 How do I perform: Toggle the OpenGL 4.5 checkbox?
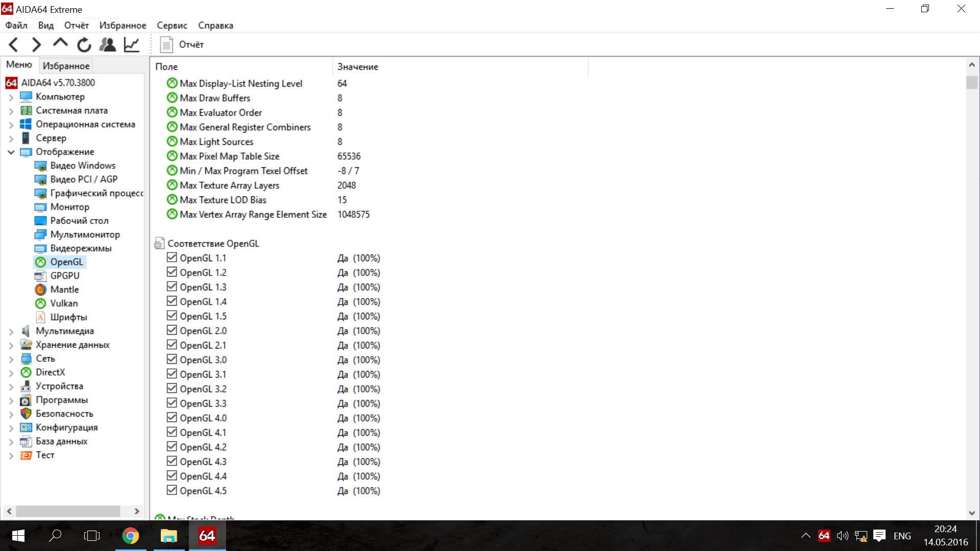click(x=172, y=491)
